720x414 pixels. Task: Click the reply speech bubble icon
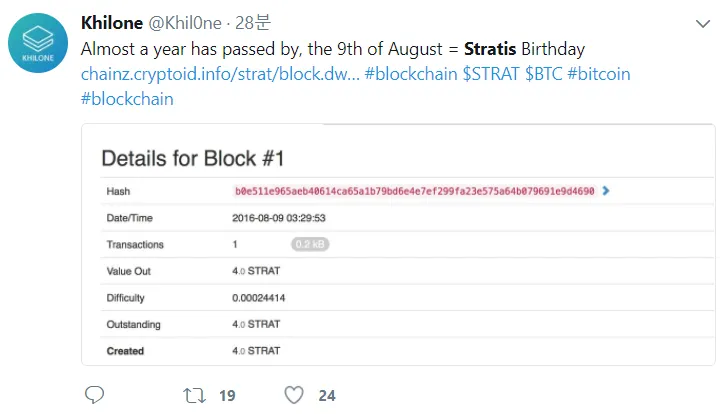pyautogui.click(x=95, y=395)
